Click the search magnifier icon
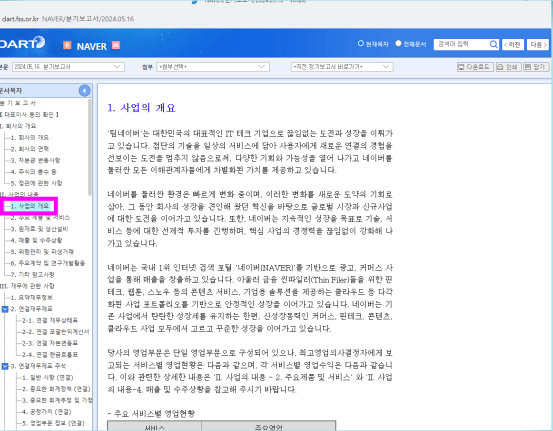 493,44
